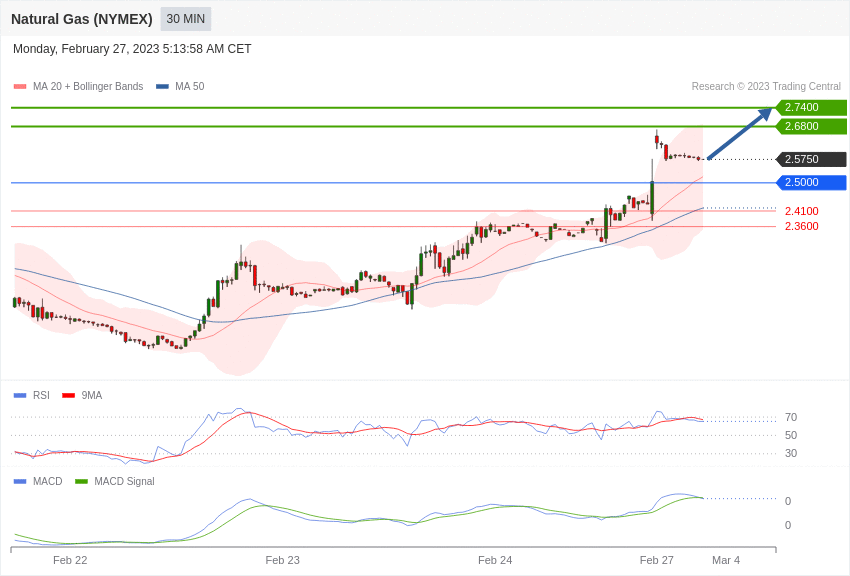Click the 2.4100 support level label
Image resolution: width=850 pixels, height=576 pixels.
pos(801,211)
